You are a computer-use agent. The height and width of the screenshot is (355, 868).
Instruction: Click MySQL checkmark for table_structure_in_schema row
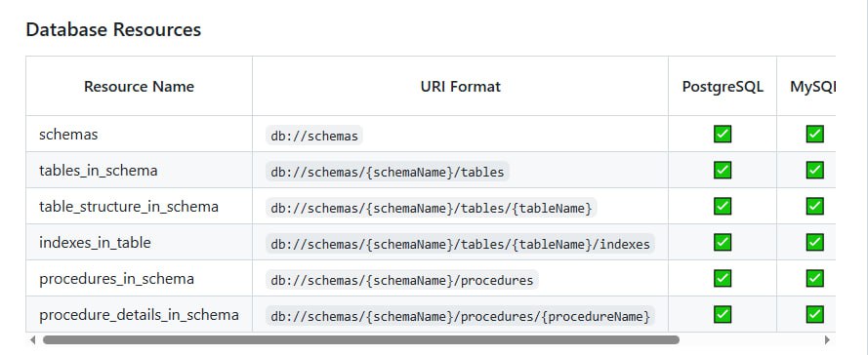point(814,206)
